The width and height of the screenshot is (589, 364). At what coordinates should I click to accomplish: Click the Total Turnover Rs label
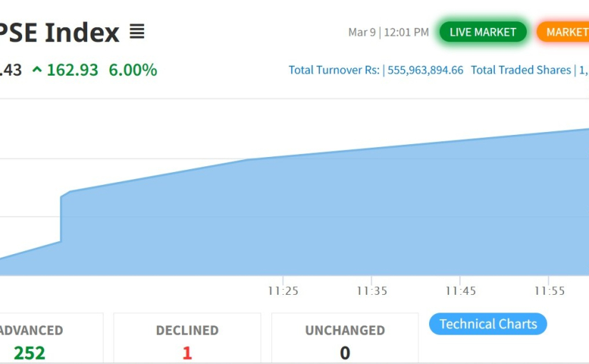point(333,70)
